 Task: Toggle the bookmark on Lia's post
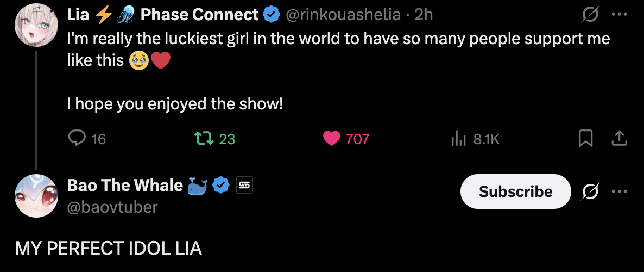(585, 139)
